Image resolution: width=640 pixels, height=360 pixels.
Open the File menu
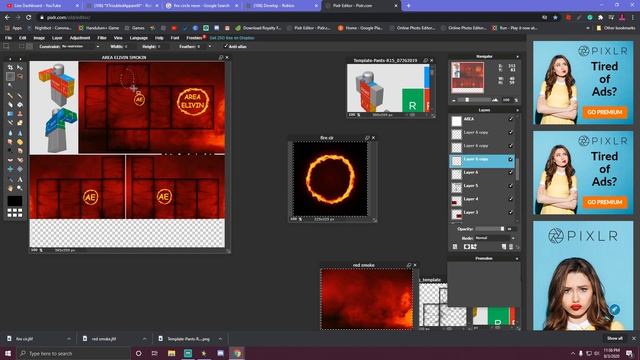(8, 38)
